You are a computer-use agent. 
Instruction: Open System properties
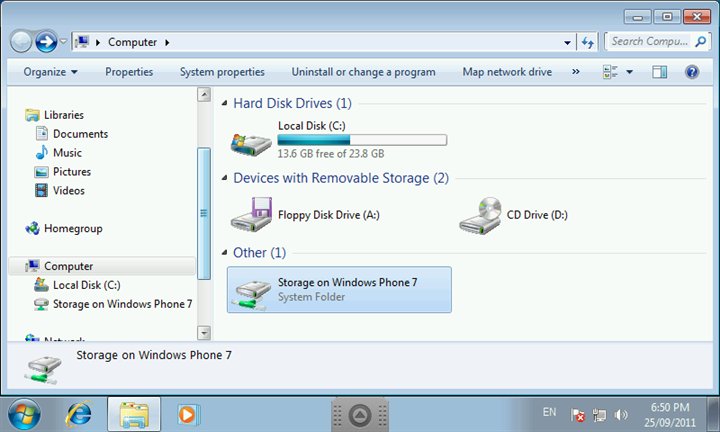point(222,72)
